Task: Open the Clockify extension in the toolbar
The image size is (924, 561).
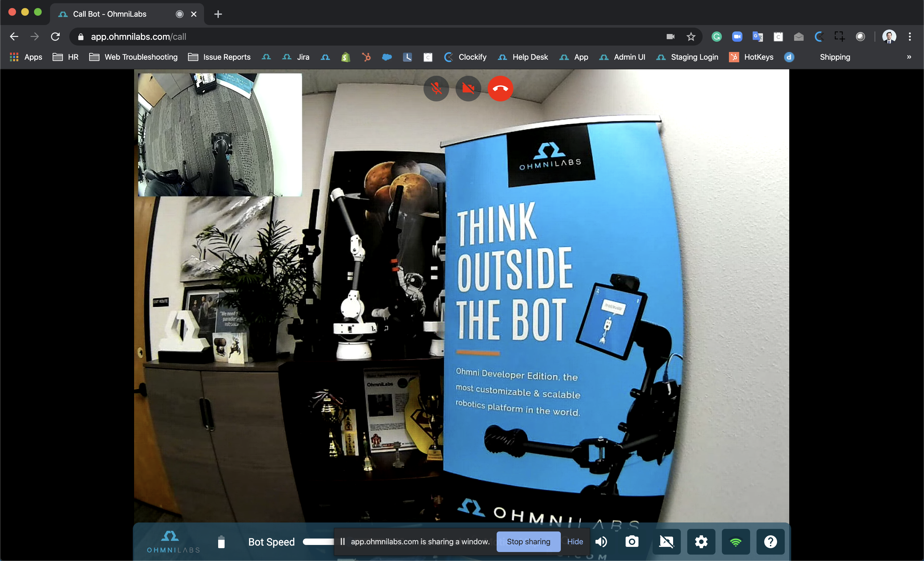Action: click(x=819, y=36)
